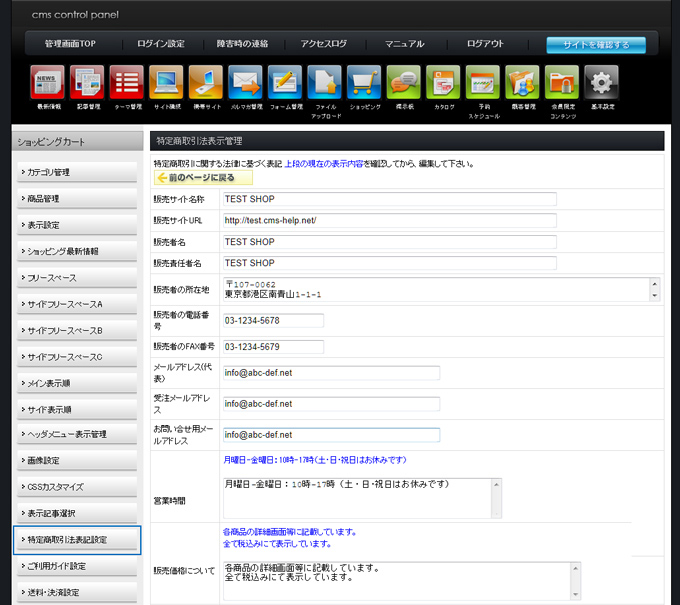Click the address box scroll-down arrow
680x605 pixels.
(x=655, y=295)
